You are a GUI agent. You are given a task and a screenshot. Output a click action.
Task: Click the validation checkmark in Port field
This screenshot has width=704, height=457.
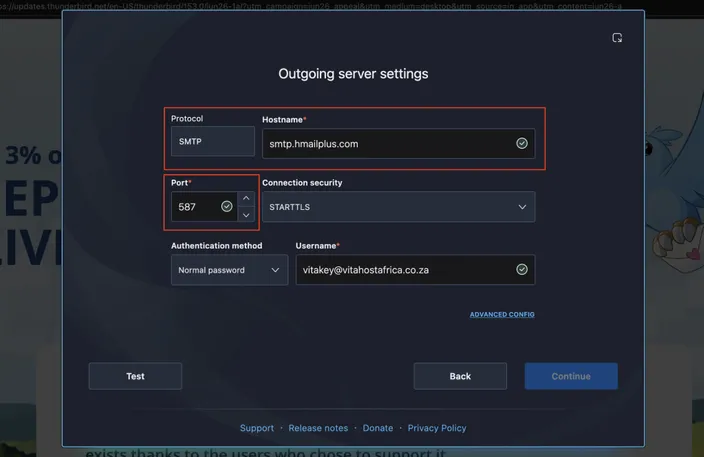[x=227, y=206]
